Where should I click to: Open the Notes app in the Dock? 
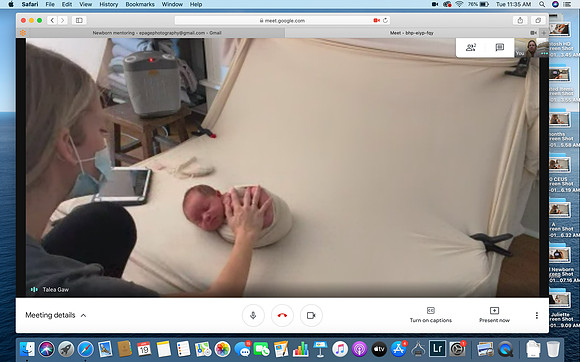pos(163,349)
